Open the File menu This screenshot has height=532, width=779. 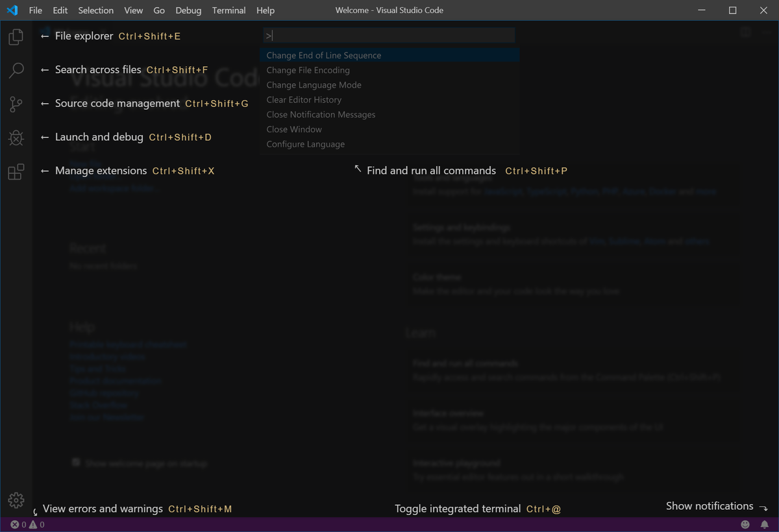tap(35, 10)
